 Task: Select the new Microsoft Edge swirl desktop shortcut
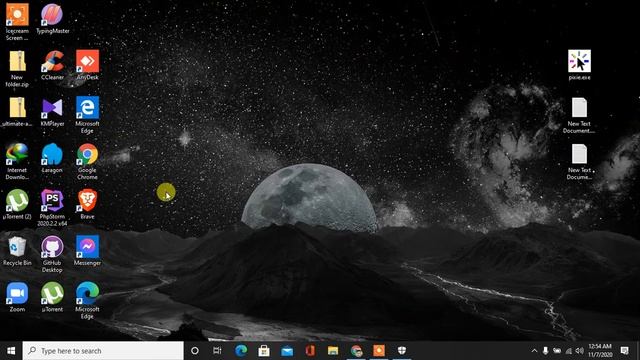tap(87, 301)
